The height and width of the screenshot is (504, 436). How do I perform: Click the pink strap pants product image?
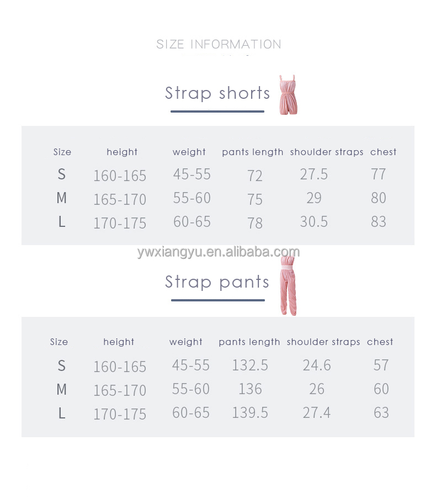coord(288,285)
